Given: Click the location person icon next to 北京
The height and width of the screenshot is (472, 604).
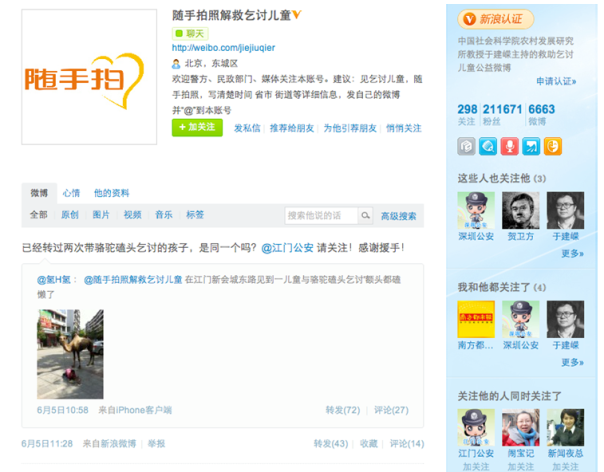Looking at the screenshot, I should (x=176, y=64).
